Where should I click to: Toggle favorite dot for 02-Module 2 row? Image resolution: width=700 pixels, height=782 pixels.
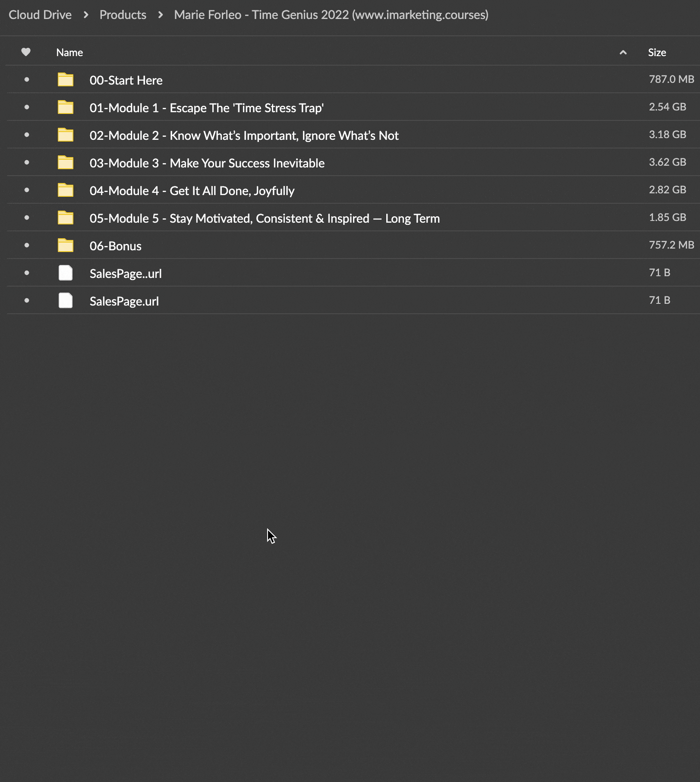(27, 135)
